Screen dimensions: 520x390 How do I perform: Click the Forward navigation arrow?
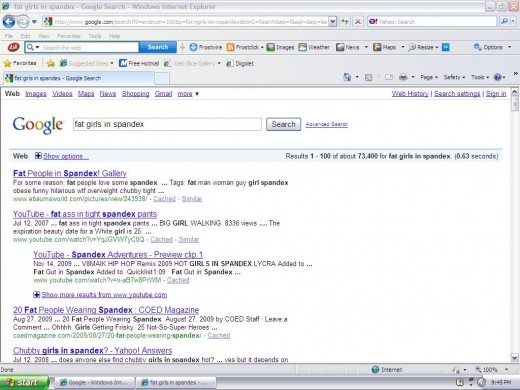coord(23,22)
